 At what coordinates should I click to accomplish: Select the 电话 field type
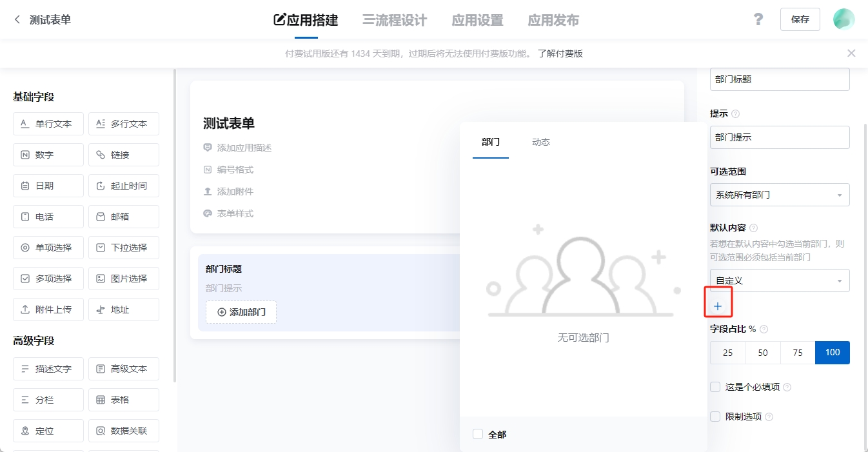[x=48, y=216]
